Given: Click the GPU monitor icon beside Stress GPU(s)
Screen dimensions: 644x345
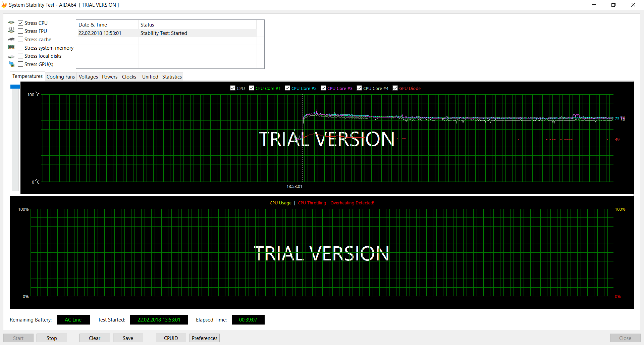Looking at the screenshot, I should point(11,64).
